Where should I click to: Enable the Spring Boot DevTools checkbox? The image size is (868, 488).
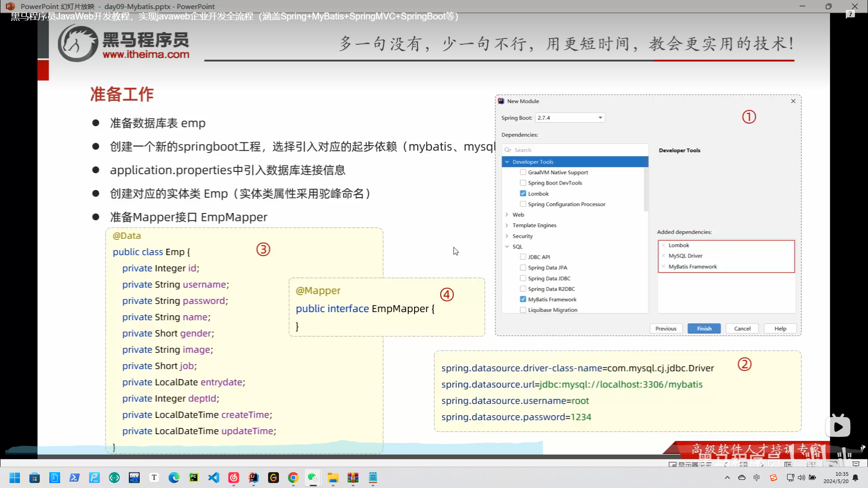(523, 183)
